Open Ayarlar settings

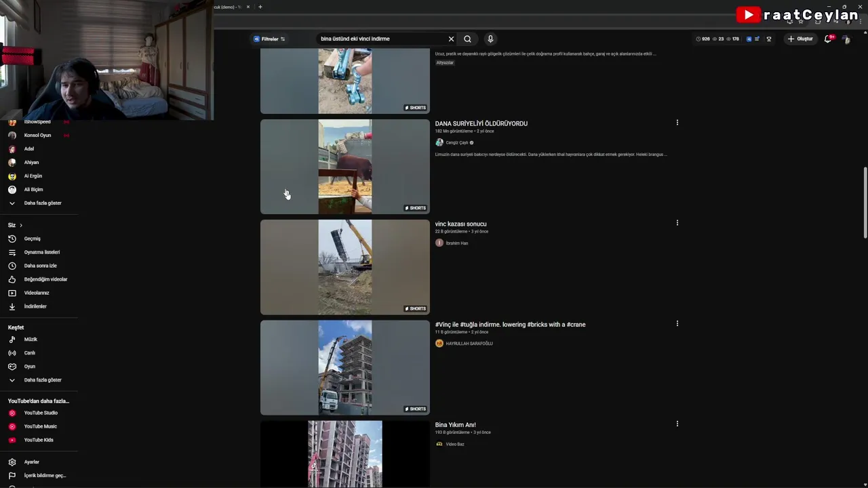31,462
